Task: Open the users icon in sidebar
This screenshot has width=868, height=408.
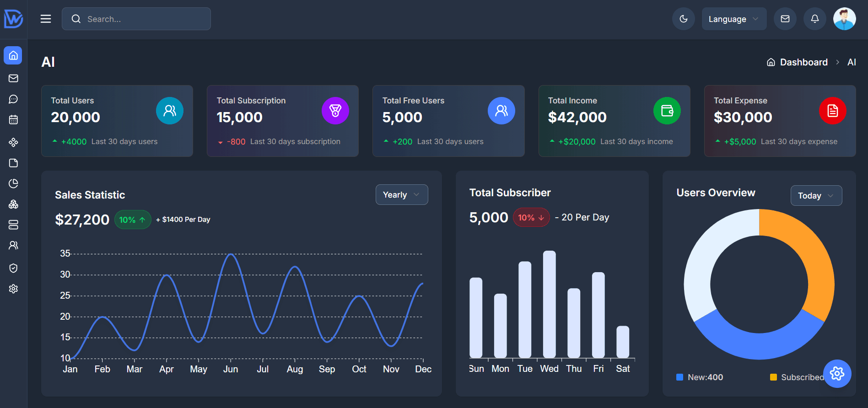Action: (x=13, y=246)
